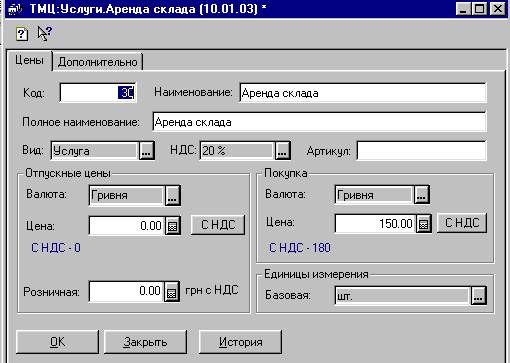Image resolution: width=510 pixels, height=363 pixels.
Task: Click the Базовая unit field showing шт.
Action: coord(403,295)
